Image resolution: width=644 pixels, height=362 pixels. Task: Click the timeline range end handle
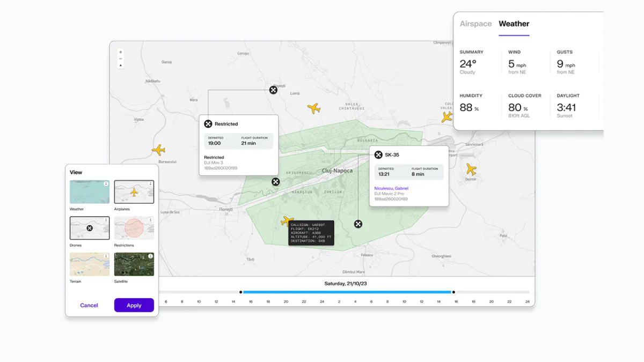(453, 292)
